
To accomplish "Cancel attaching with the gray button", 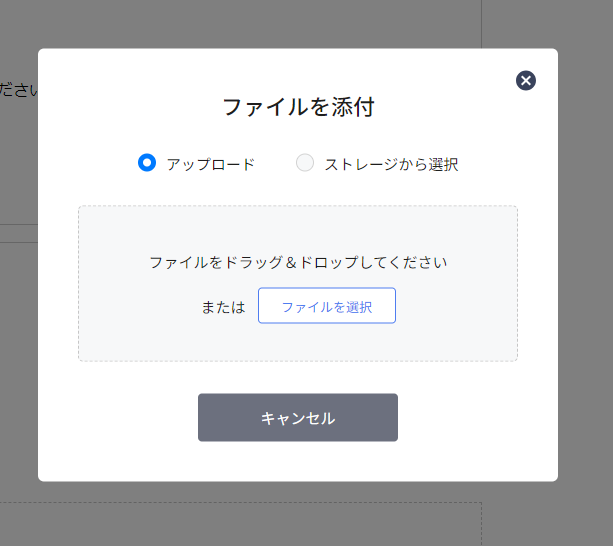I will (x=298, y=417).
